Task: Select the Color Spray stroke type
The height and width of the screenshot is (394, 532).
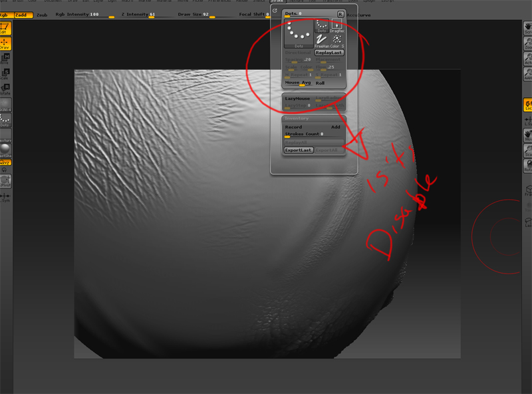Action: coord(336,41)
